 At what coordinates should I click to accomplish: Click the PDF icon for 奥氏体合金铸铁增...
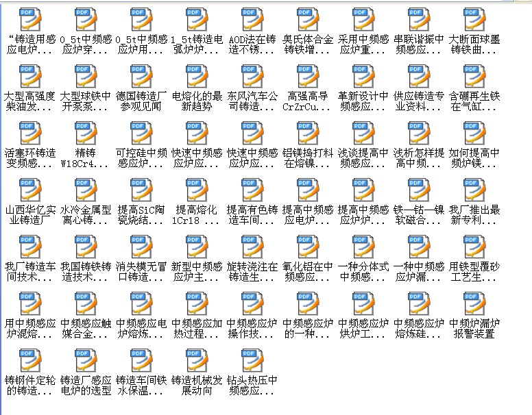[308, 19]
